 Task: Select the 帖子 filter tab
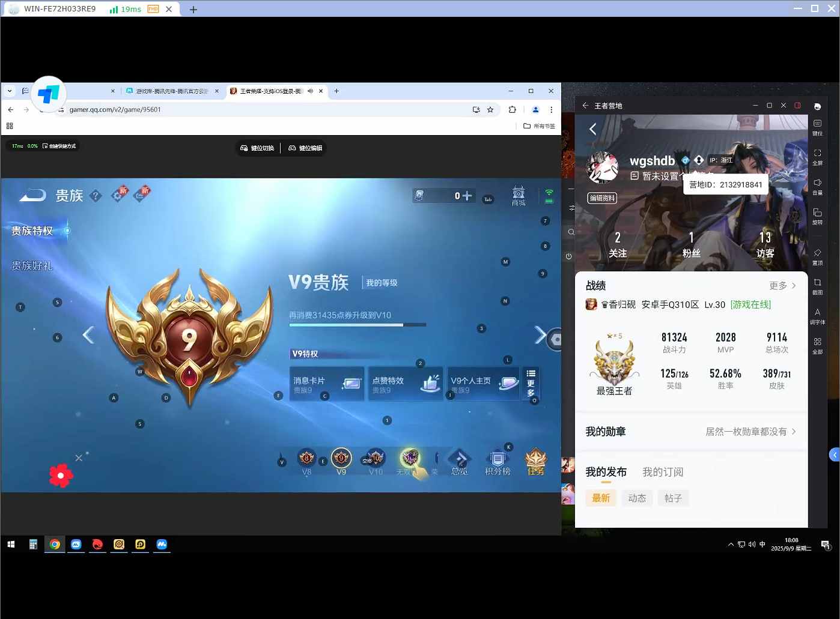(673, 498)
